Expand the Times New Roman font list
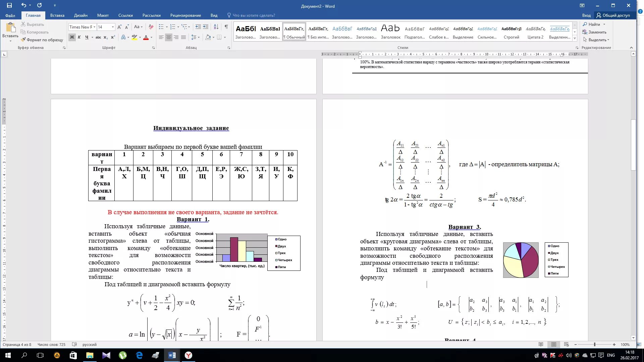The height and width of the screenshot is (362, 644). pyautogui.click(x=94, y=27)
